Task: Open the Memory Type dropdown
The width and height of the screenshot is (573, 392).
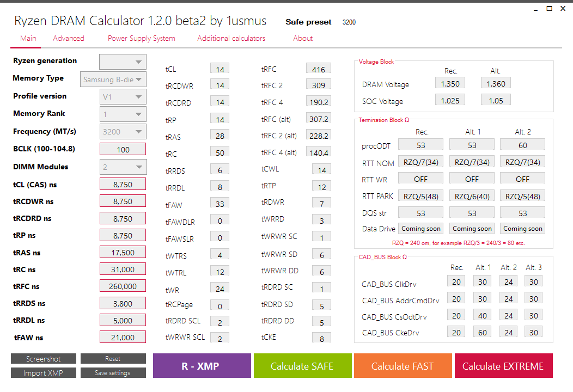Action: 113,79
